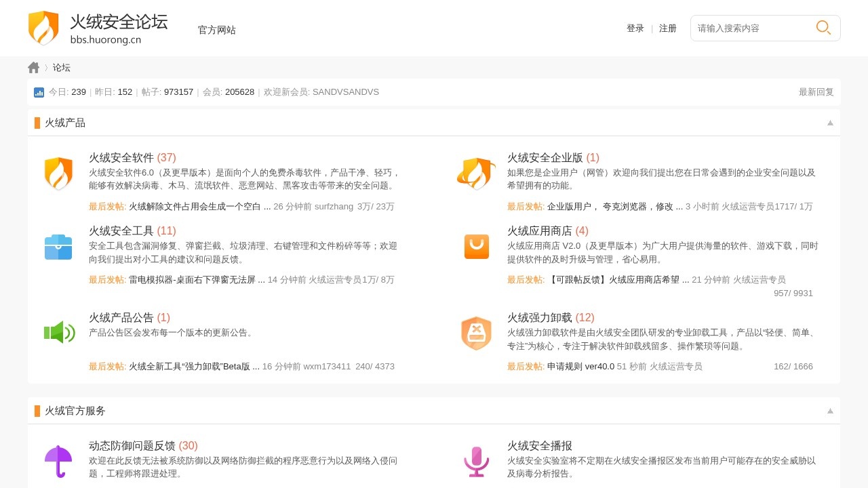Open the 官方网站 menu item

(217, 30)
